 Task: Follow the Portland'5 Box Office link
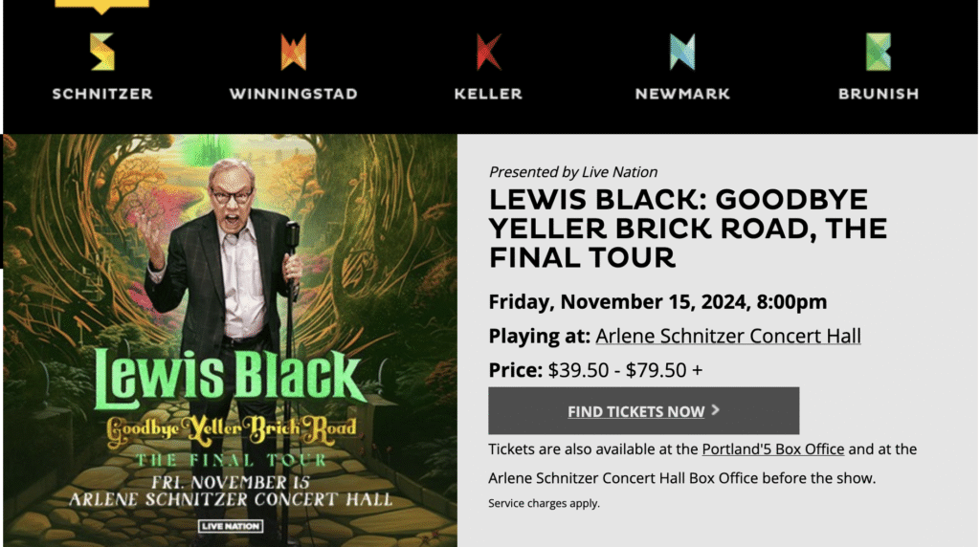[x=772, y=449]
